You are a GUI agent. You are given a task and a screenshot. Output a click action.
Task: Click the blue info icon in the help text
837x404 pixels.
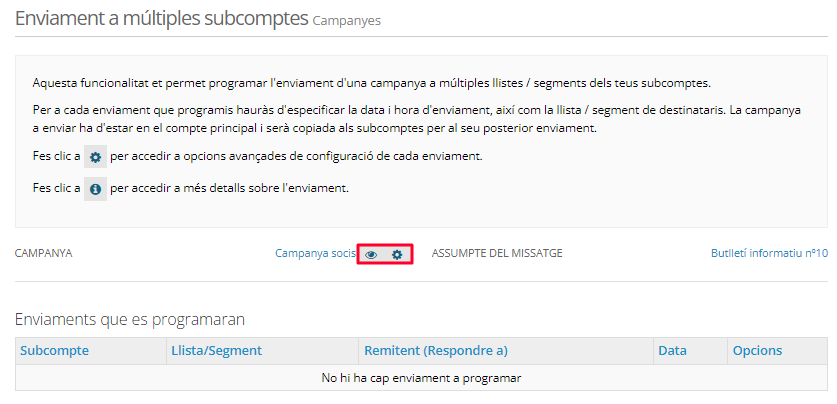click(x=95, y=188)
